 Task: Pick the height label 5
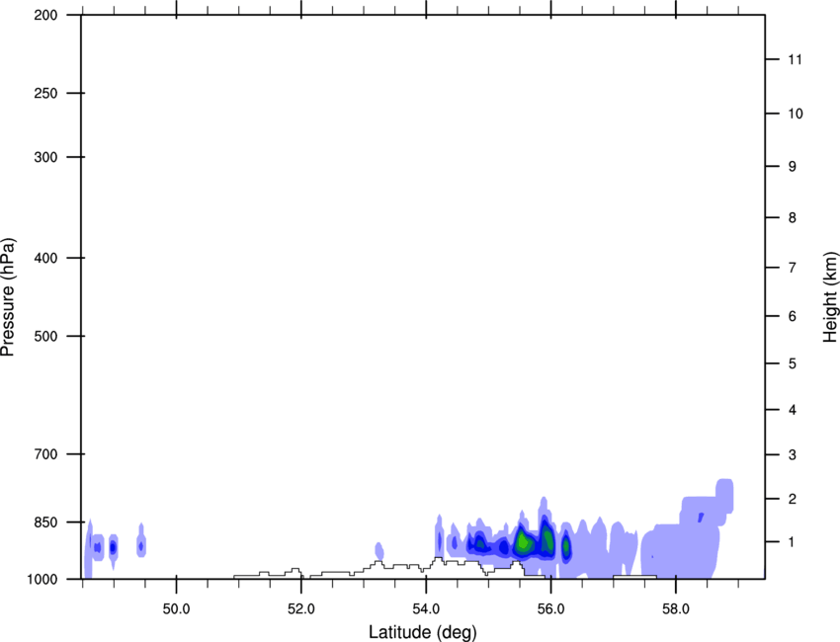[x=793, y=363]
